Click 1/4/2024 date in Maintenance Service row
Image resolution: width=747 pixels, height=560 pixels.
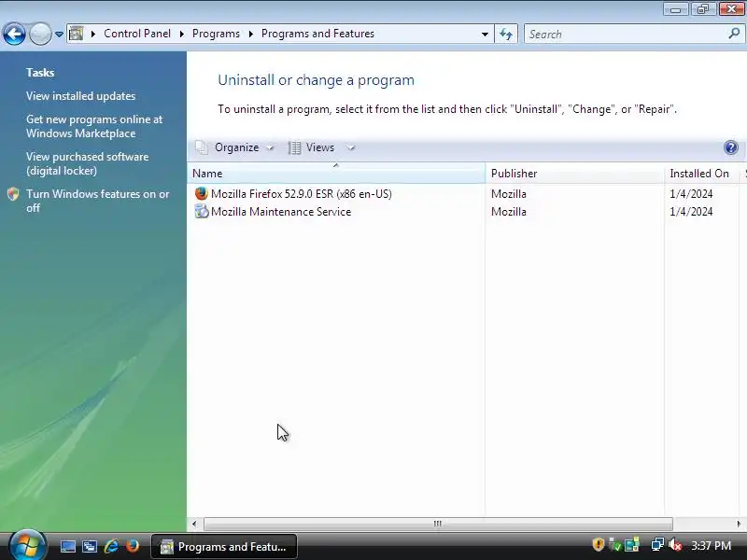point(691,212)
